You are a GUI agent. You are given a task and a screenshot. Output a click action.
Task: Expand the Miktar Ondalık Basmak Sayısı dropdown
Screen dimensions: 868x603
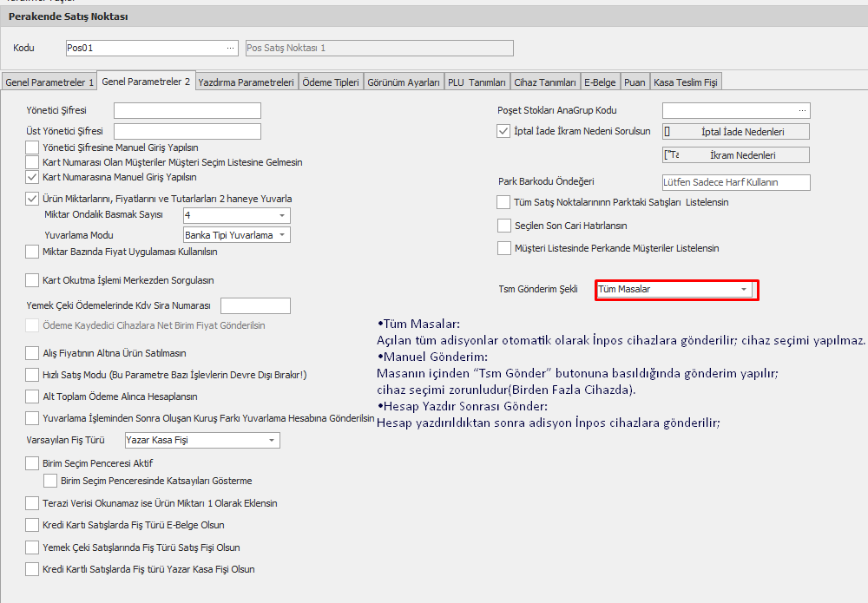(x=282, y=215)
